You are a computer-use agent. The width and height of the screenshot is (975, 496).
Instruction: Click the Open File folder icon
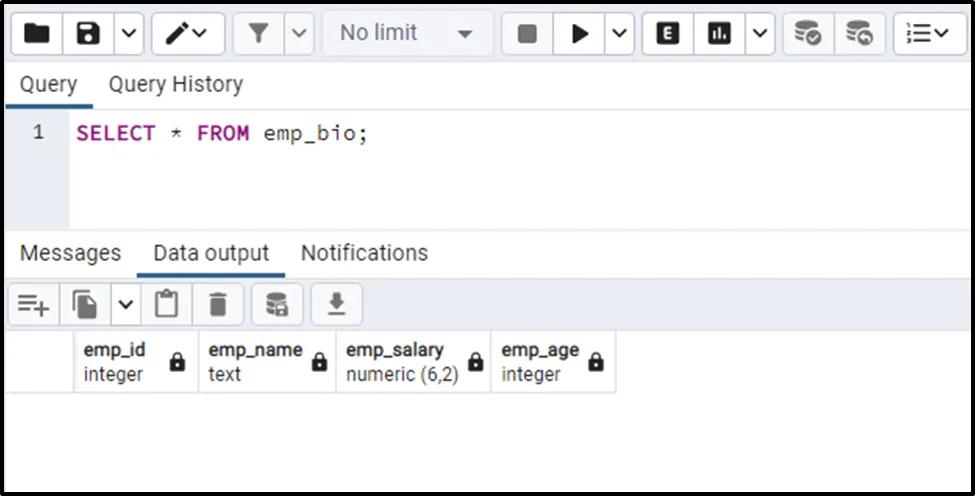(x=37, y=34)
